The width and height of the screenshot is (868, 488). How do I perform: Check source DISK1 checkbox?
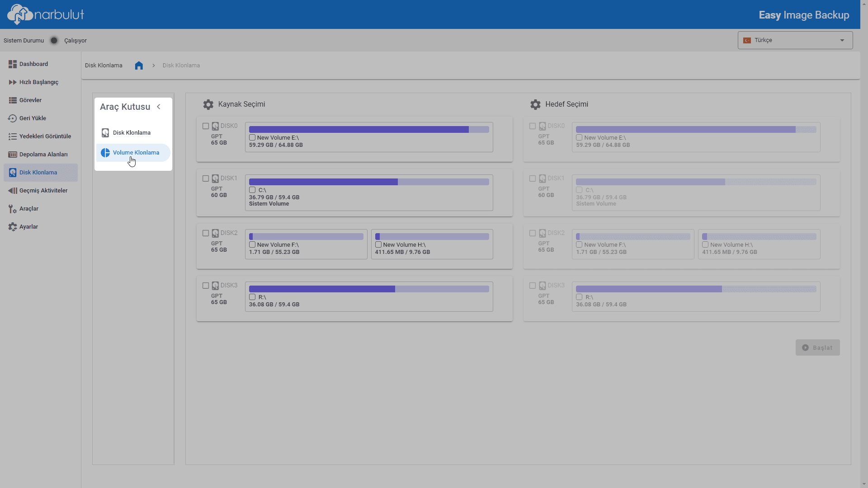point(206,178)
